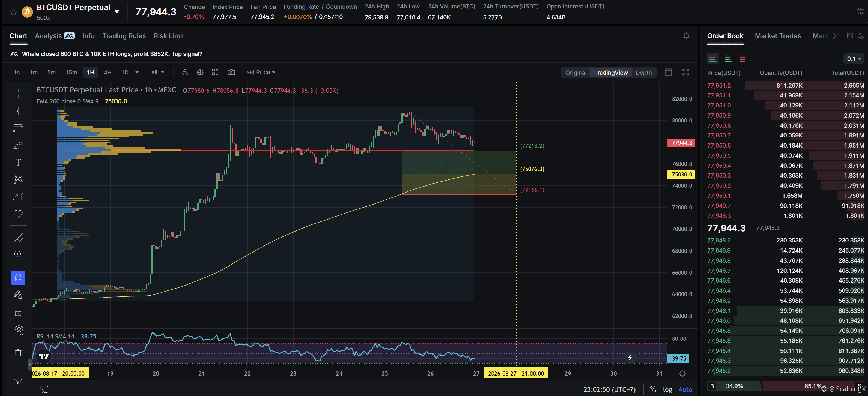Open the chart display style indicator icon
The width and height of the screenshot is (868, 396).
pyautogui.click(x=200, y=72)
